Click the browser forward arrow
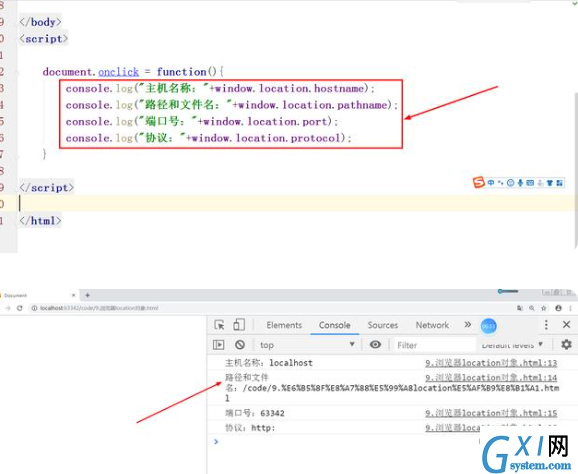Image resolution: width=578 pixels, height=474 pixels. click(8, 308)
